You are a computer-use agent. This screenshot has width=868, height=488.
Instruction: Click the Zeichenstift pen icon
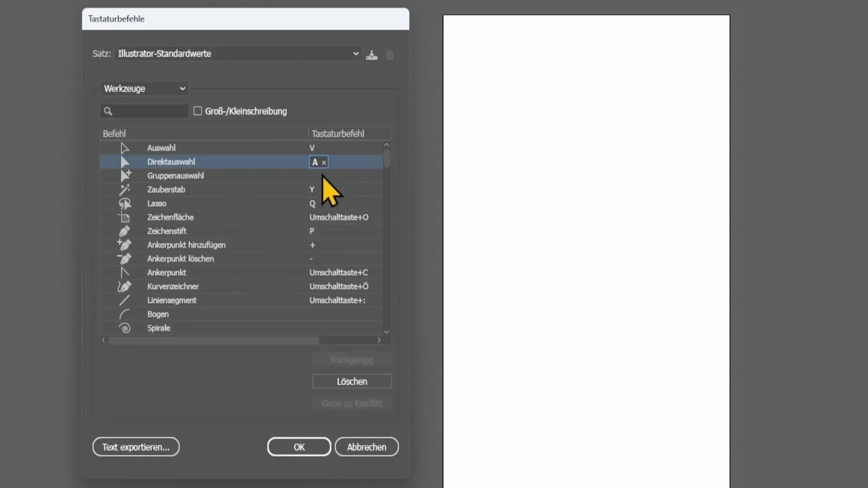124,231
